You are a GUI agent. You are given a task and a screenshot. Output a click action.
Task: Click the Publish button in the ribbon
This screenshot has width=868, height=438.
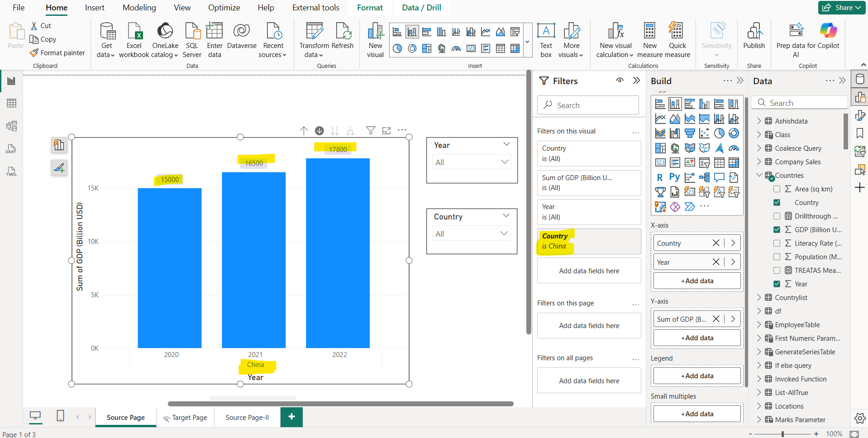tap(754, 38)
